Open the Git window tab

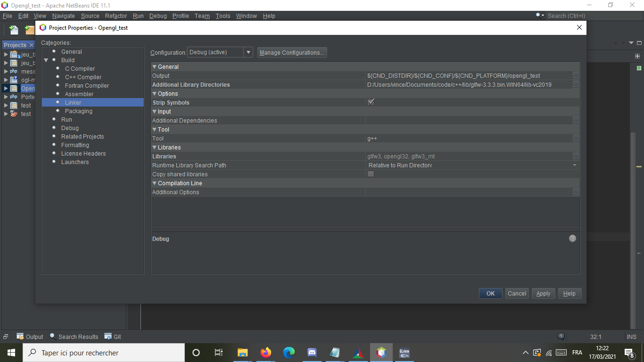click(113, 337)
